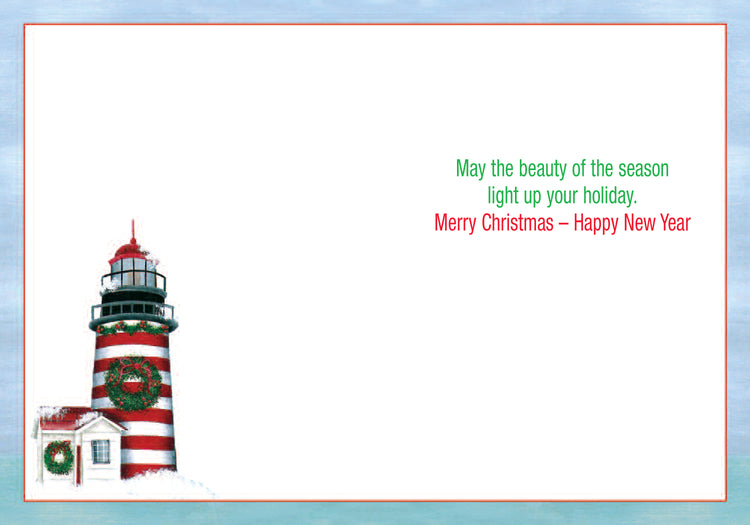Click the garland on the lighthouse balcony
This screenshot has width=750, height=525.
[x=133, y=327]
